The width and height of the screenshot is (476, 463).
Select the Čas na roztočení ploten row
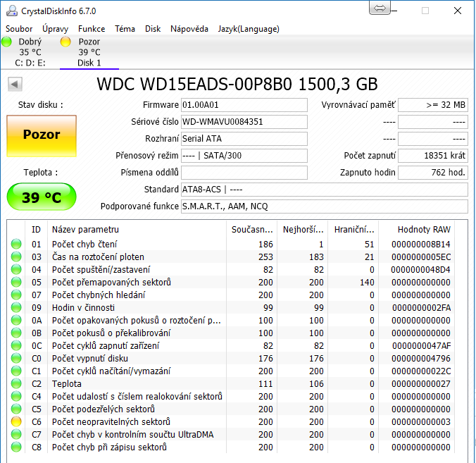[231, 257]
